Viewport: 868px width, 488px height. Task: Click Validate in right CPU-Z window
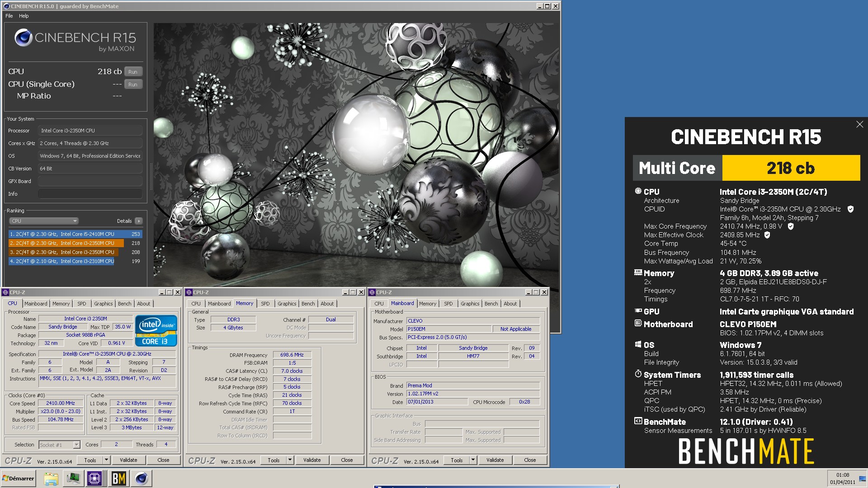pos(495,460)
